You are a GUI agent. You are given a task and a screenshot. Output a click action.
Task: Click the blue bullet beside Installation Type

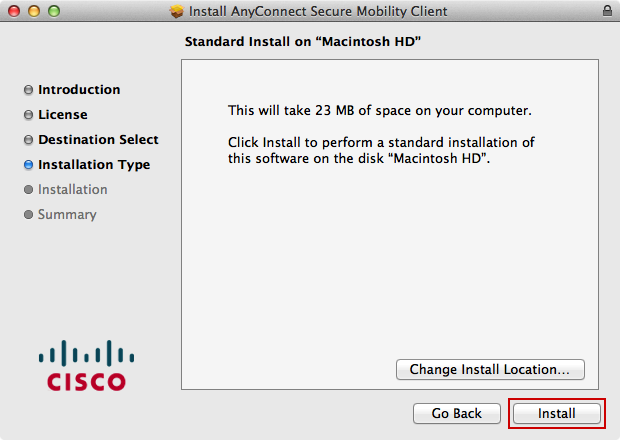(29, 165)
